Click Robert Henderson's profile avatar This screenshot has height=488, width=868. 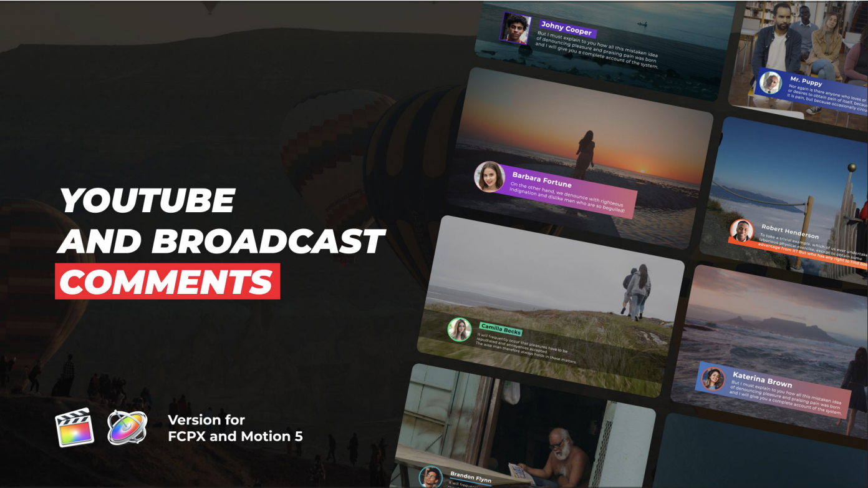click(x=741, y=230)
